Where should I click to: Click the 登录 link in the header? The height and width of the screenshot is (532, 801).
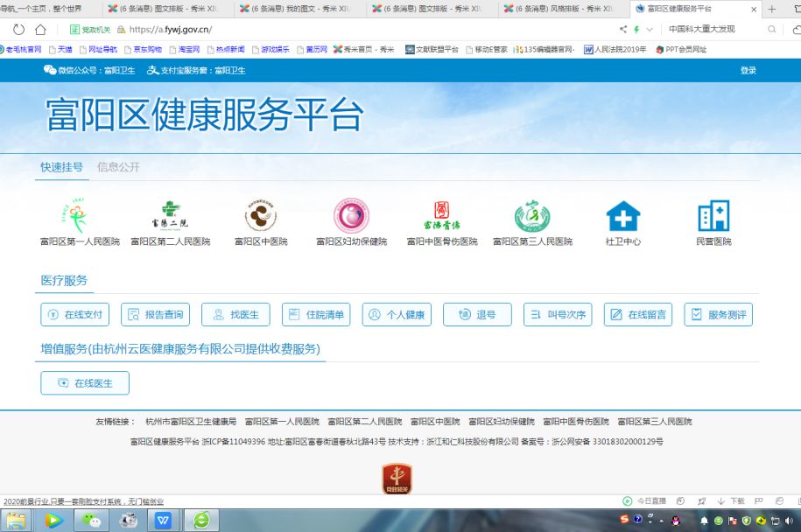(748, 71)
